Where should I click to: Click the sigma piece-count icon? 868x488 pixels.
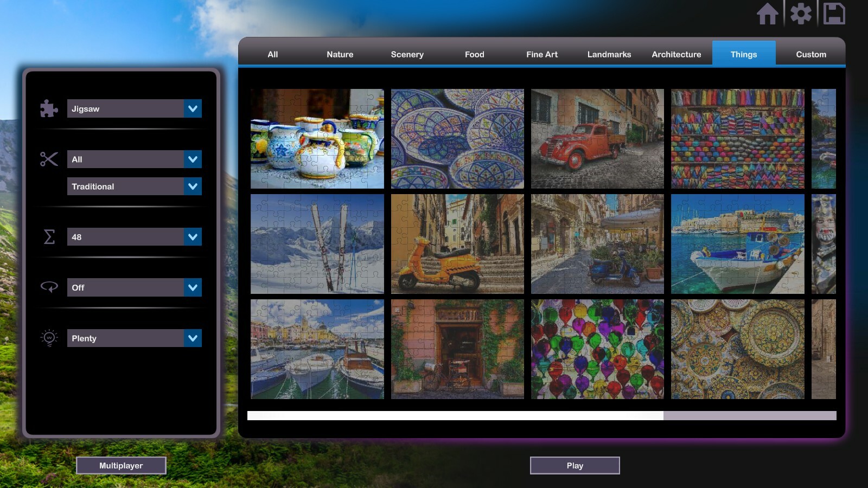(x=48, y=236)
